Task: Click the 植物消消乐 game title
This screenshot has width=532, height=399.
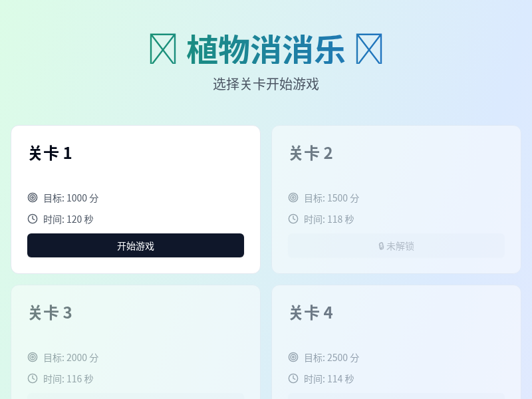Action: (265, 48)
